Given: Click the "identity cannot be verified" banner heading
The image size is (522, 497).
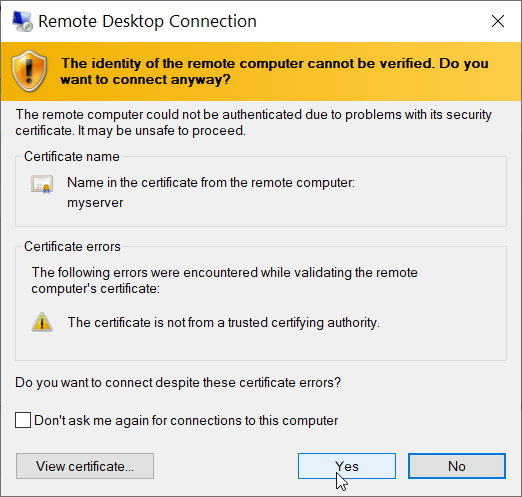Looking at the screenshot, I should click(x=275, y=71).
